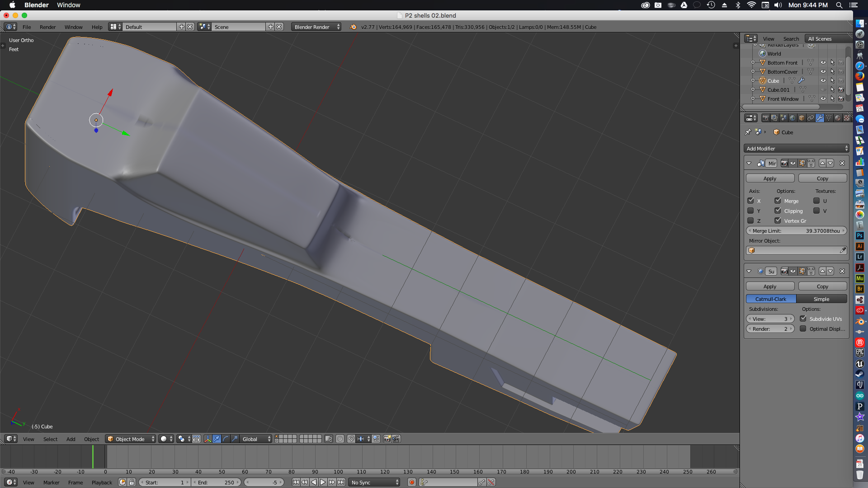Toggle the Merge option checkbox

pyautogui.click(x=778, y=201)
